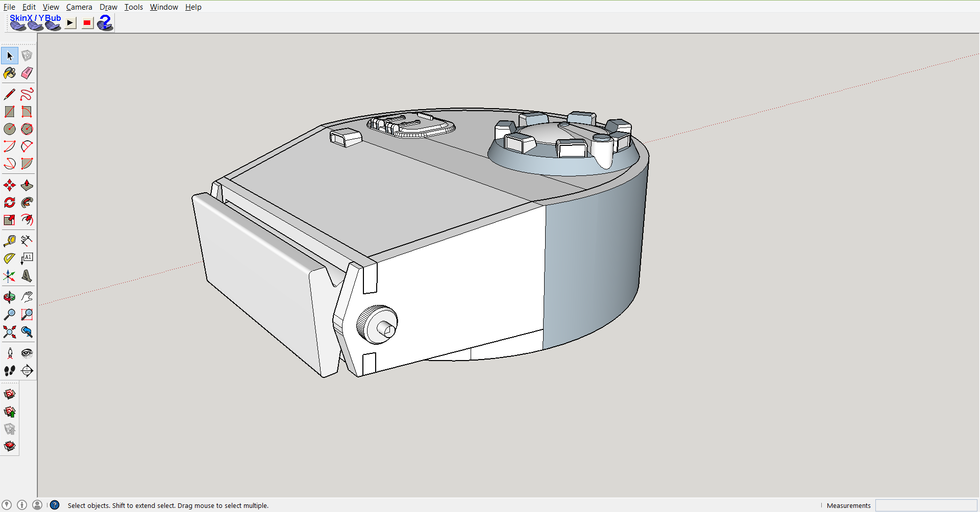The image size is (980, 512).
Task: Open the SkinX help question mark
Action: (x=105, y=23)
